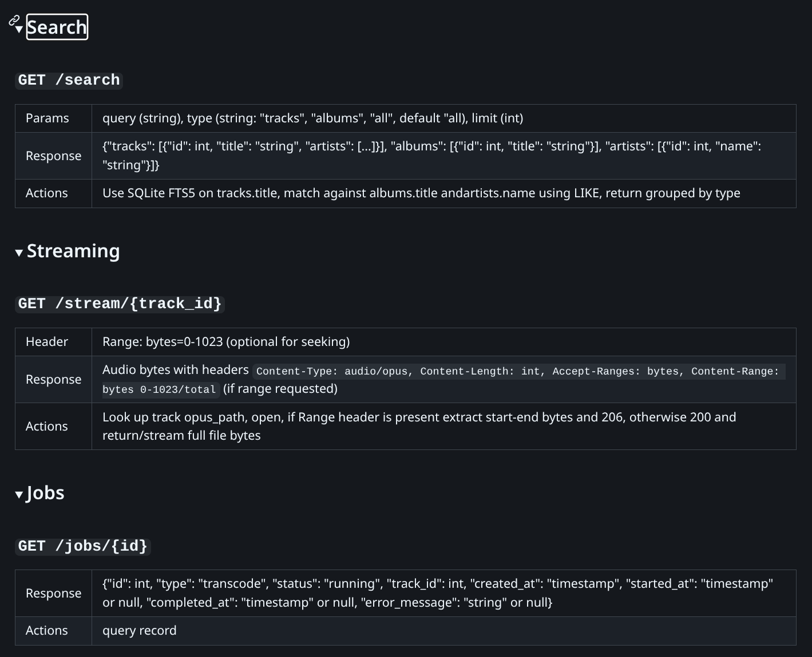Click the query parameters description cell
The width and height of the screenshot is (812, 657).
tap(312, 118)
